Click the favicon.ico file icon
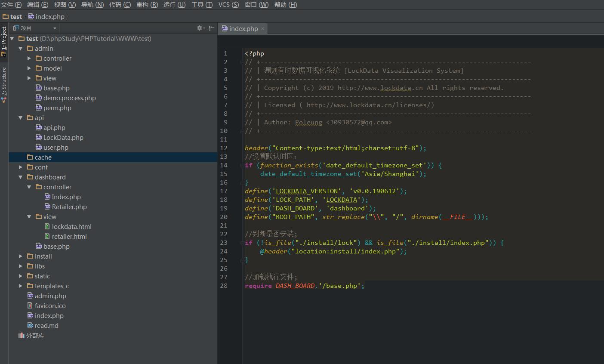The width and height of the screenshot is (604, 364). [30, 306]
